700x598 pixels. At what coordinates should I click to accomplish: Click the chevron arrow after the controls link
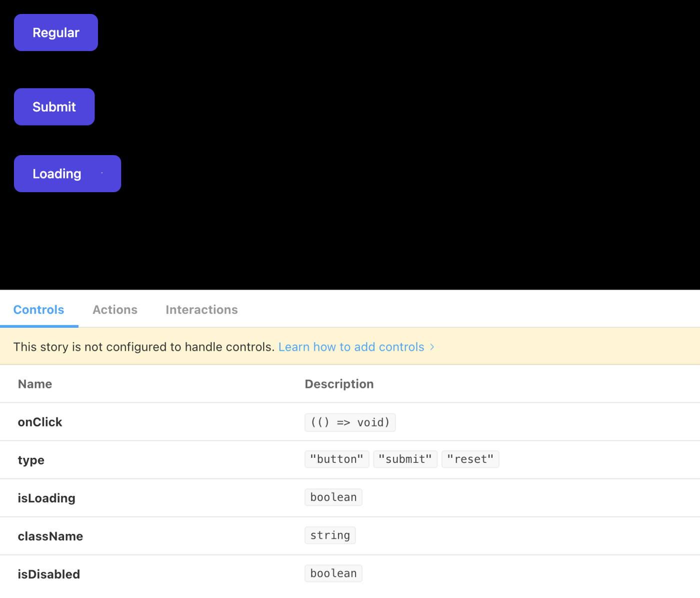[x=432, y=347]
